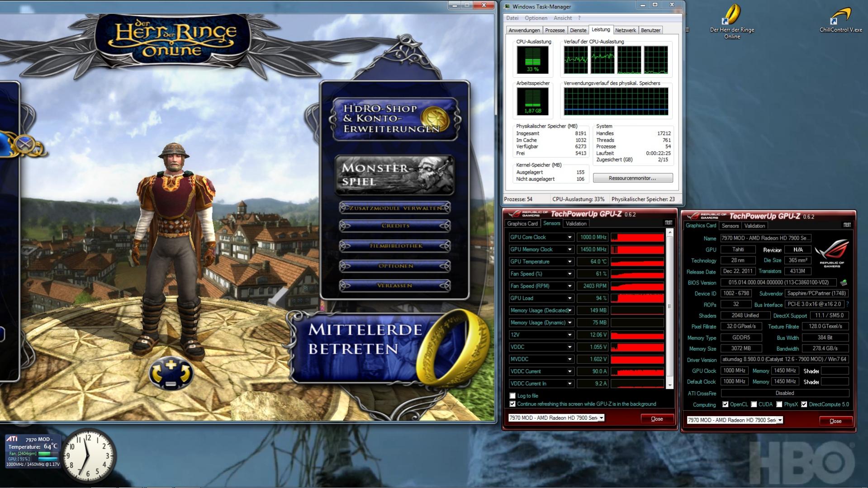Switch to the Dienste tab

(x=578, y=30)
